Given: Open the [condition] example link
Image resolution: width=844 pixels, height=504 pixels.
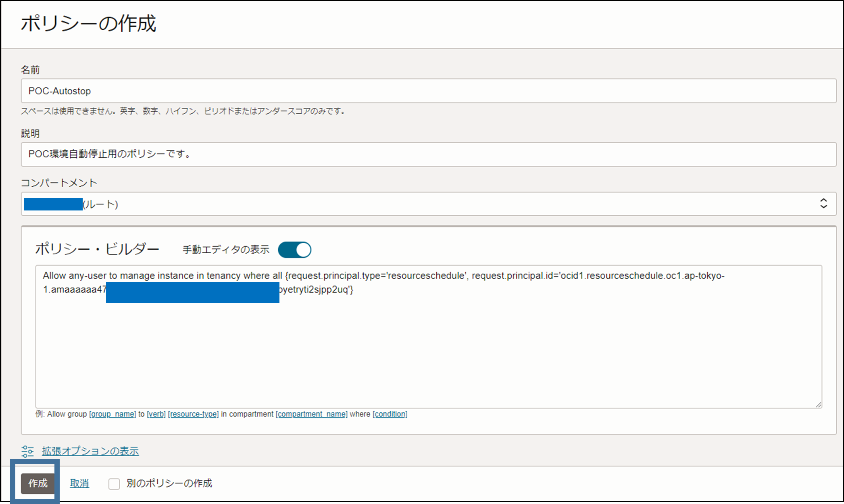Looking at the screenshot, I should pyautogui.click(x=390, y=414).
